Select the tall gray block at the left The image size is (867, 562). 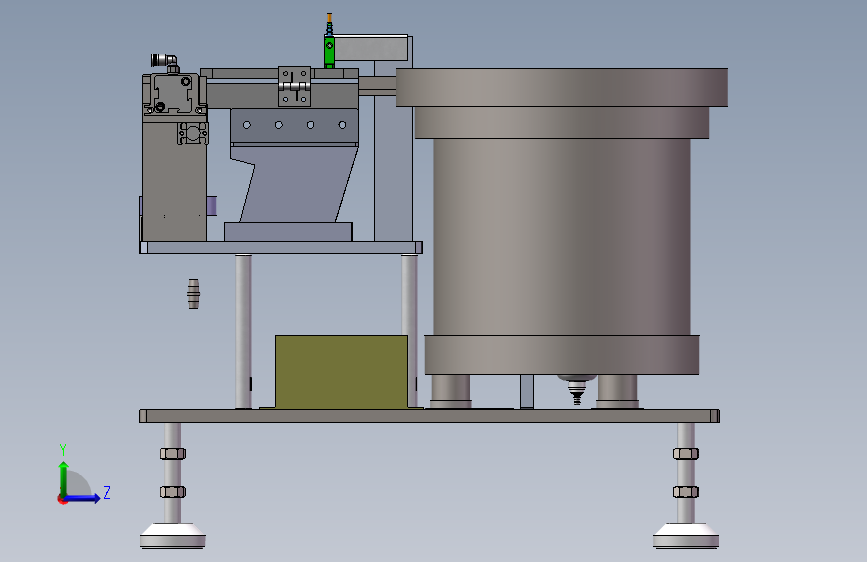pos(175,181)
